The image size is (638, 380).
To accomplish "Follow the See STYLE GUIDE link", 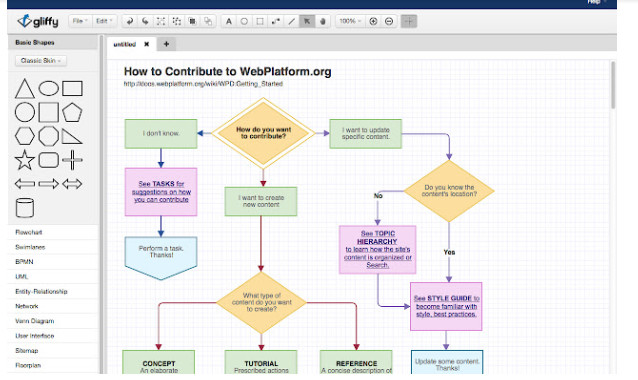I will pyautogui.click(x=446, y=306).
